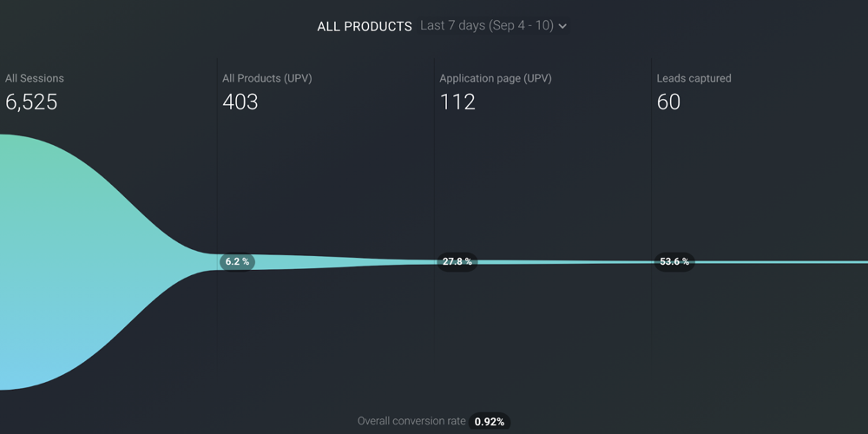
Task: Click the 53.6 % conversion badge
Action: tap(674, 261)
